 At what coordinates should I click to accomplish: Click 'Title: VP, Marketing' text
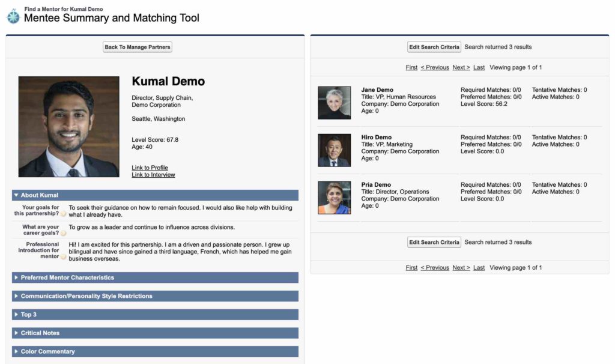coord(387,144)
